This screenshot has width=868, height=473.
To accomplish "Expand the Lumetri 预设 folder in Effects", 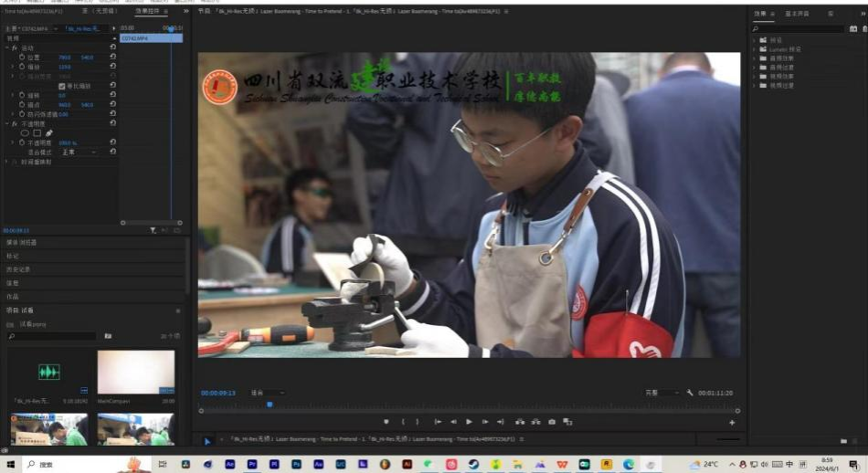I will click(755, 49).
